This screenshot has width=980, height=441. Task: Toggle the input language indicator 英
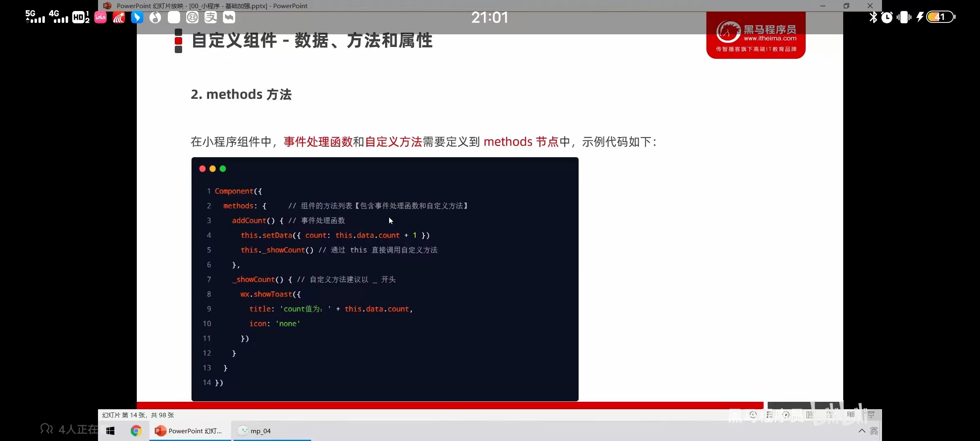pyautogui.click(x=874, y=431)
